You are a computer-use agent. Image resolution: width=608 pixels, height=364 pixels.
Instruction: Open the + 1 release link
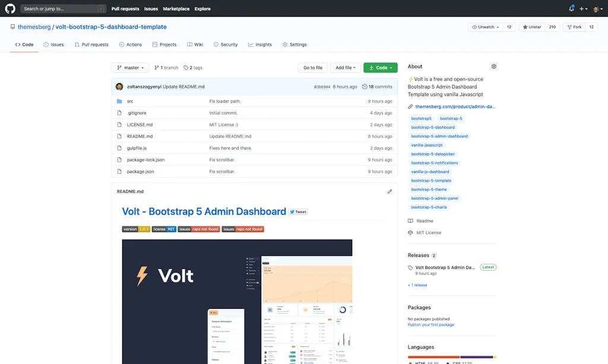417,285
